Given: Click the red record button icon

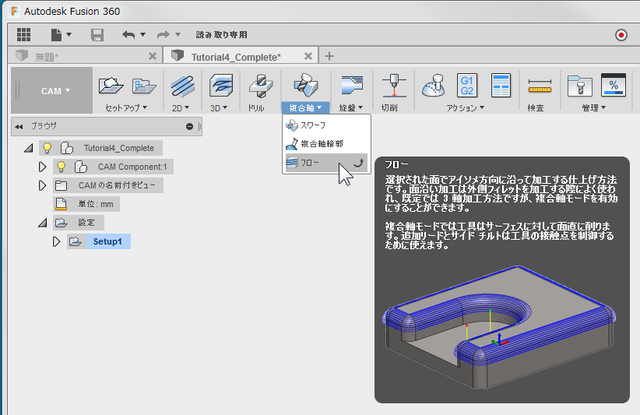Looking at the screenshot, I should pyautogui.click(x=621, y=35).
